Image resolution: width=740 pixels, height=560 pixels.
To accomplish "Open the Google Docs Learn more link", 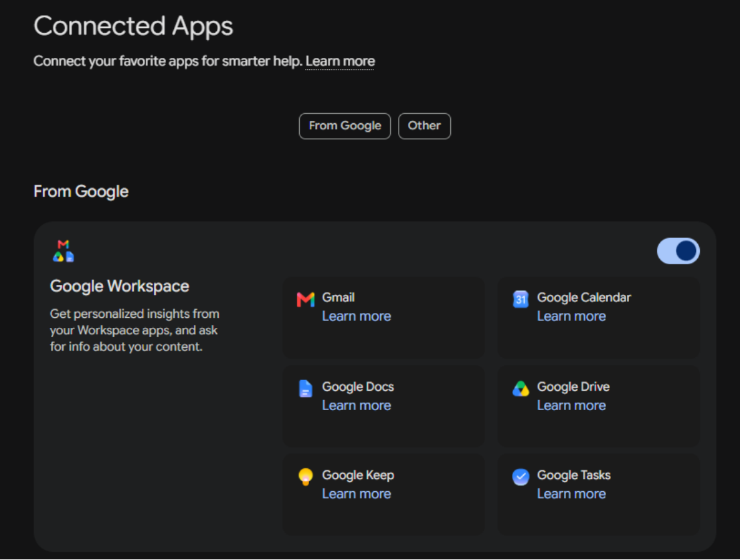I will coord(357,405).
